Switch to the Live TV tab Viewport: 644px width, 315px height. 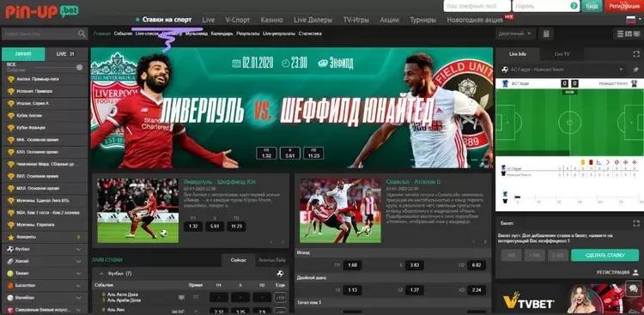point(562,54)
